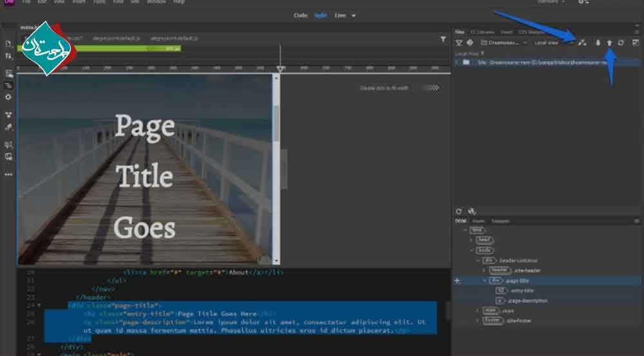Collapse div page-title node

pyautogui.click(x=485, y=281)
